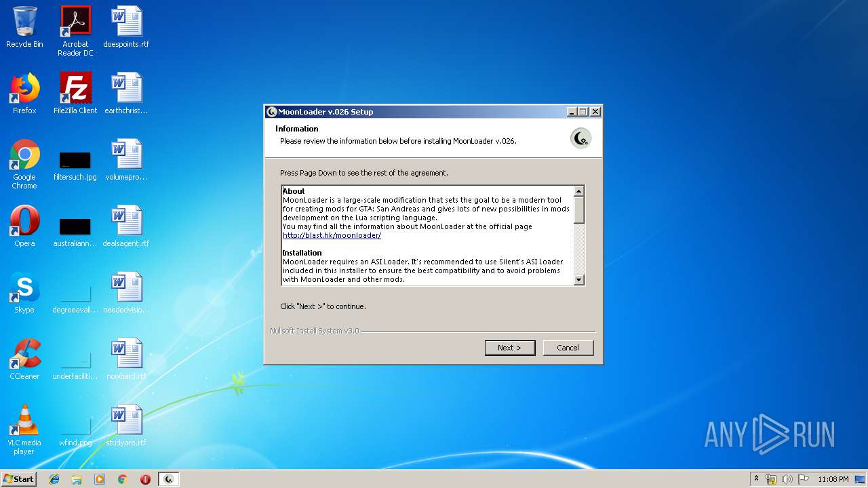
Task: Cancel the MoonLoader installation
Action: 568,348
